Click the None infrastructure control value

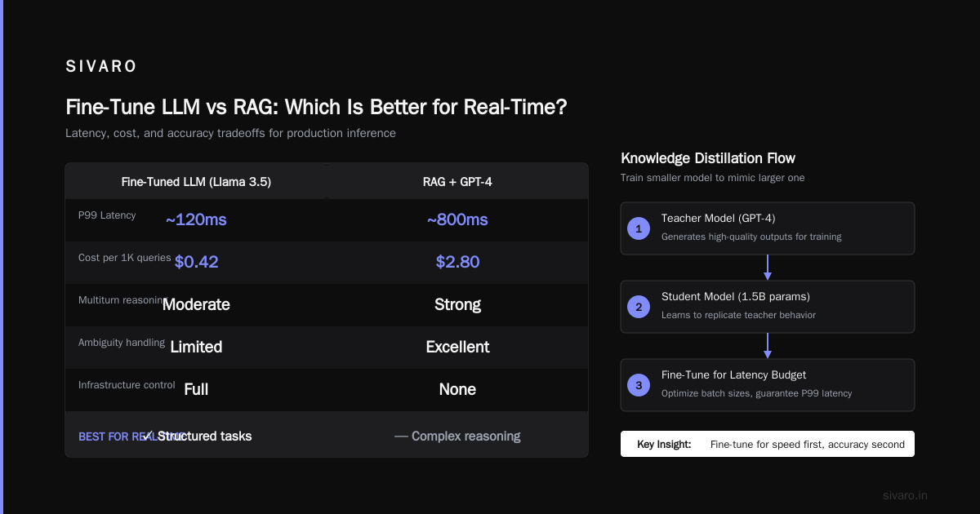click(x=457, y=389)
